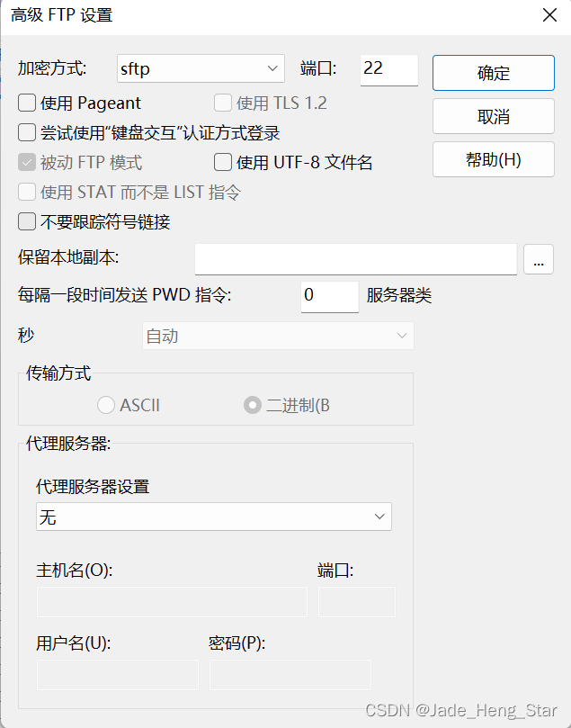Screen dimensions: 571x728
Task: Click the 确定 button to confirm
Action: click(x=493, y=72)
